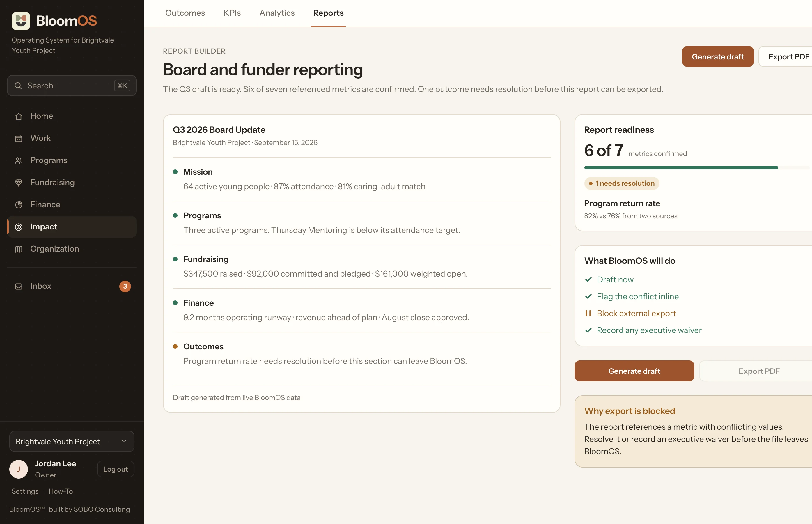The width and height of the screenshot is (812, 524).
Task: Open the Brightvale Youth Project organization dropdown
Action: [x=72, y=441]
